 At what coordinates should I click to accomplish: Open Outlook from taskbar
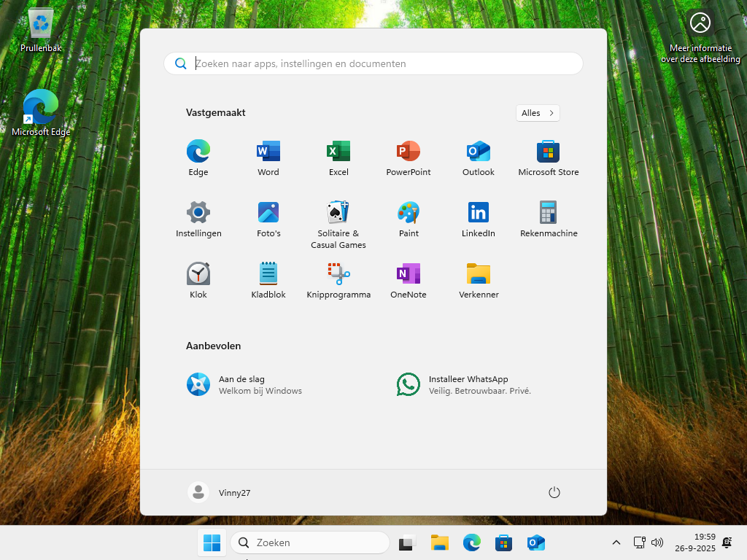point(536,542)
